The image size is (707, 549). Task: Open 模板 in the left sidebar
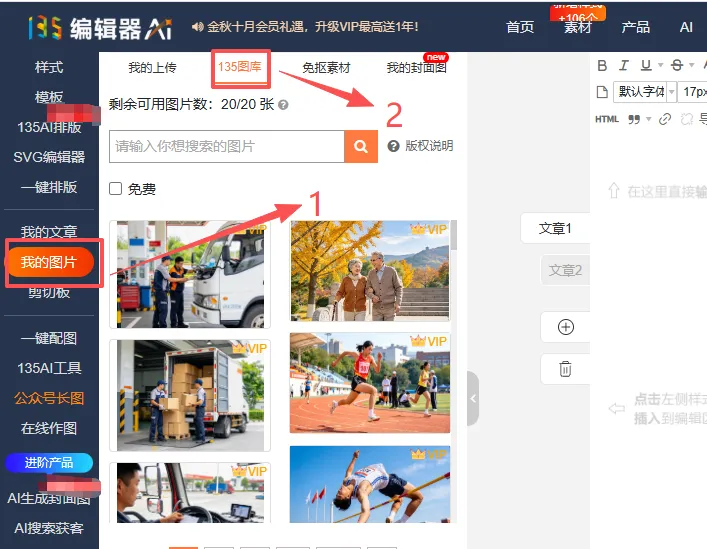tap(49, 97)
